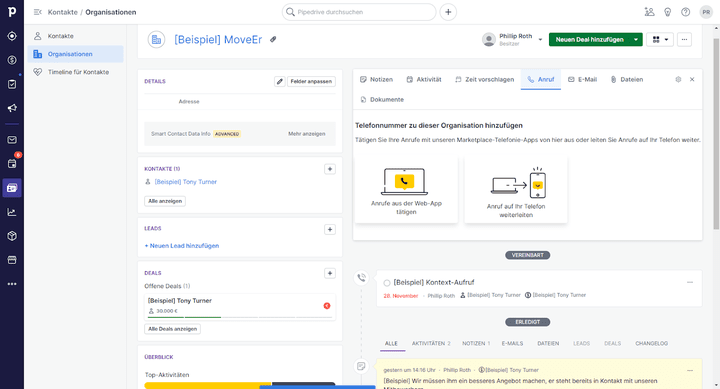
Task: Filter history by CHANGELOG tab
Action: [x=651, y=344]
